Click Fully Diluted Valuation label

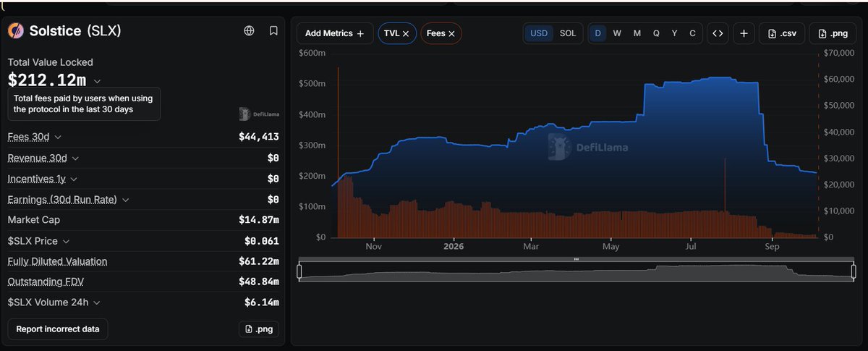click(57, 261)
